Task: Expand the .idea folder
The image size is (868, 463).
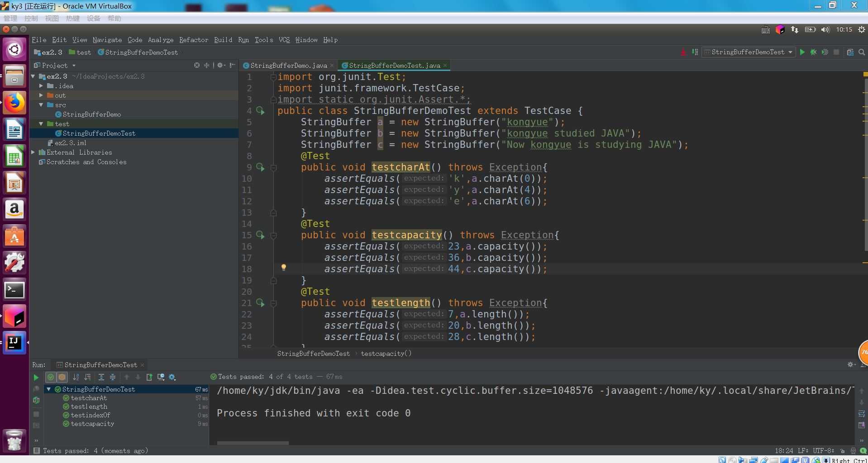Action: tap(41, 86)
